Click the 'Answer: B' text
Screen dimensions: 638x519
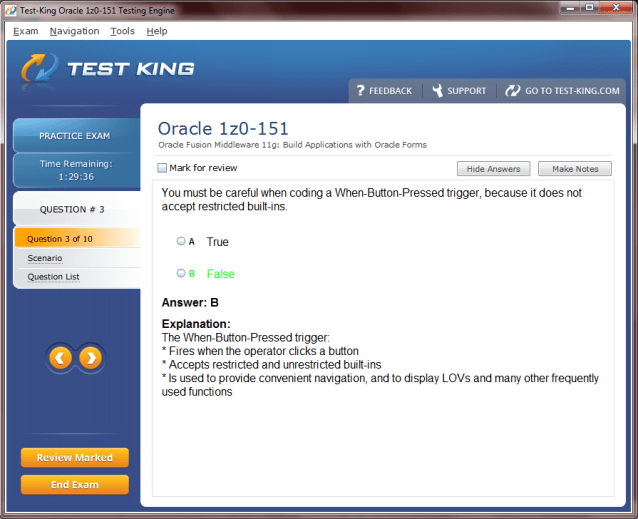pyautogui.click(x=190, y=303)
